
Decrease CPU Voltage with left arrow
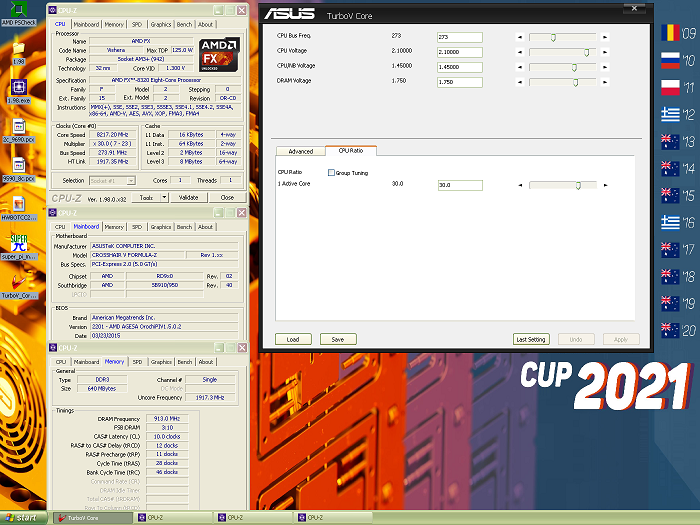[x=520, y=52]
